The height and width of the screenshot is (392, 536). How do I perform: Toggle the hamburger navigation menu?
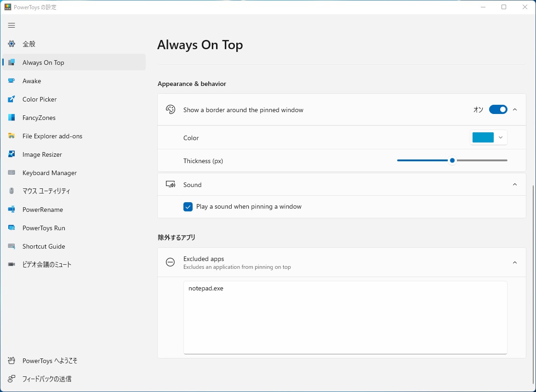12,25
